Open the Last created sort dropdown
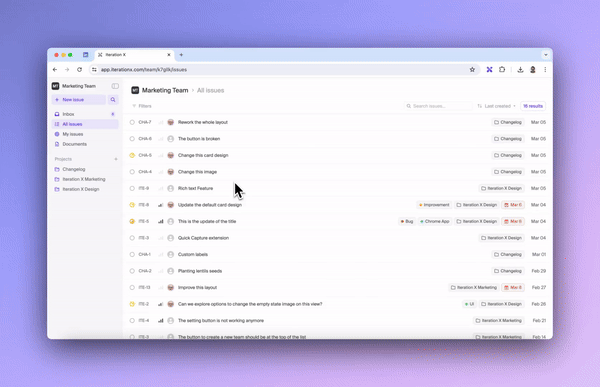 point(497,106)
